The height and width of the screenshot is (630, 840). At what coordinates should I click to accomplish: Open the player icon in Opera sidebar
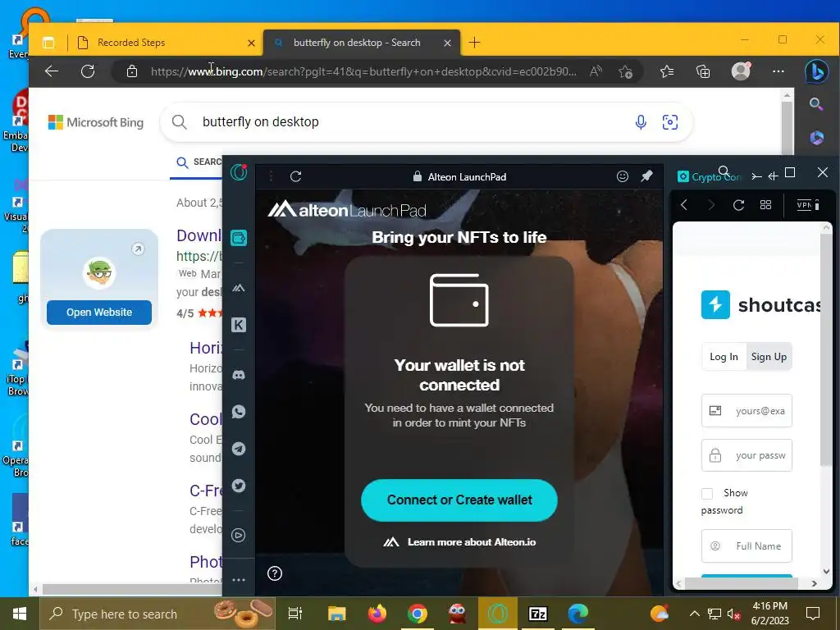tap(239, 535)
